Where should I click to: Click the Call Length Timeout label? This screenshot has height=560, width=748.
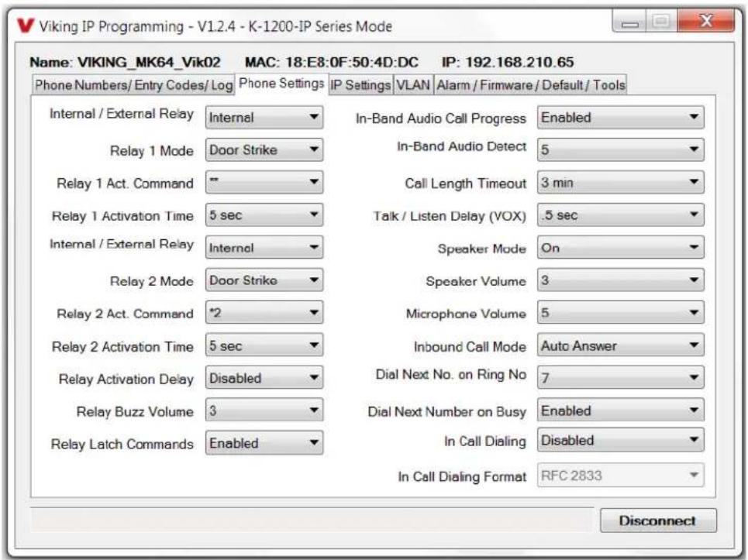click(x=466, y=184)
